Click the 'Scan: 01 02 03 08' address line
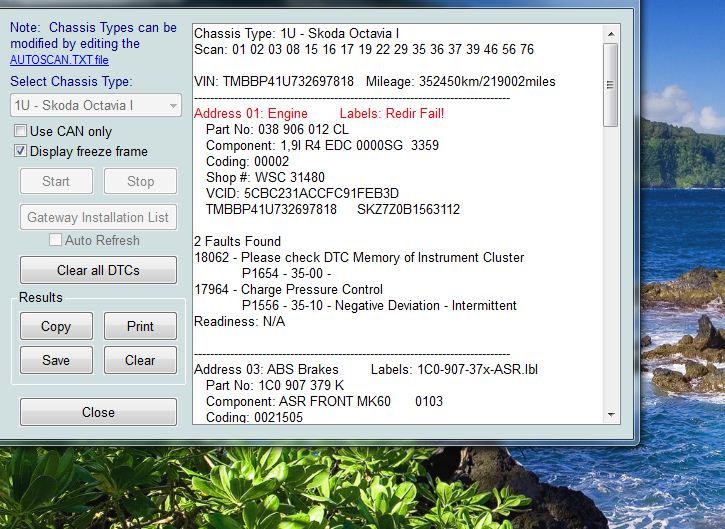 pyautogui.click(x=364, y=49)
